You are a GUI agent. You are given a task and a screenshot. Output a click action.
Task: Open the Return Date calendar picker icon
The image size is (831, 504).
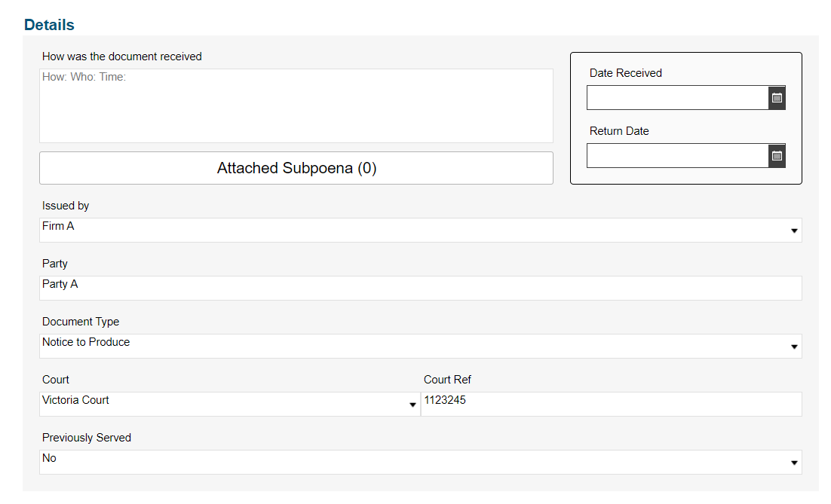[777, 156]
